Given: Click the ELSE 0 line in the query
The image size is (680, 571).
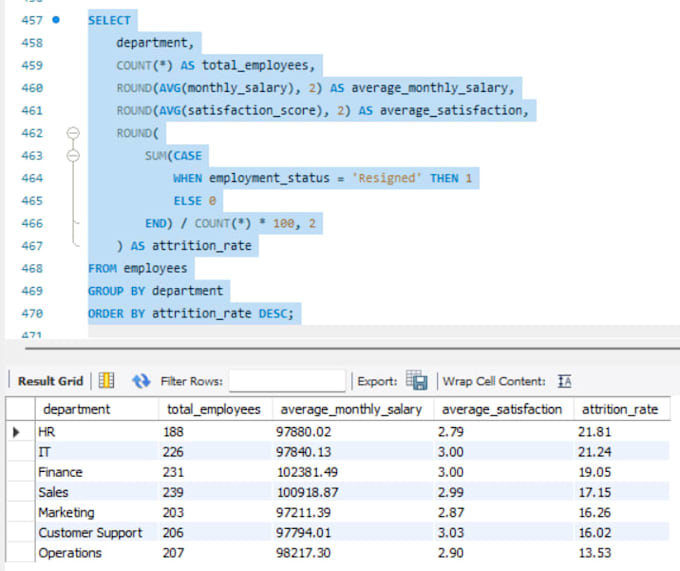Looking at the screenshot, I should (195, 201).
